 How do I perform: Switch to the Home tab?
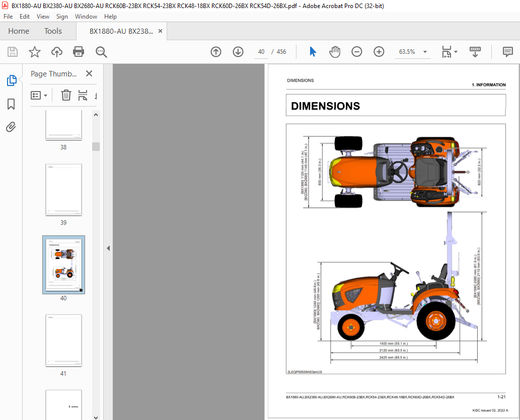(x=19, y=31)
